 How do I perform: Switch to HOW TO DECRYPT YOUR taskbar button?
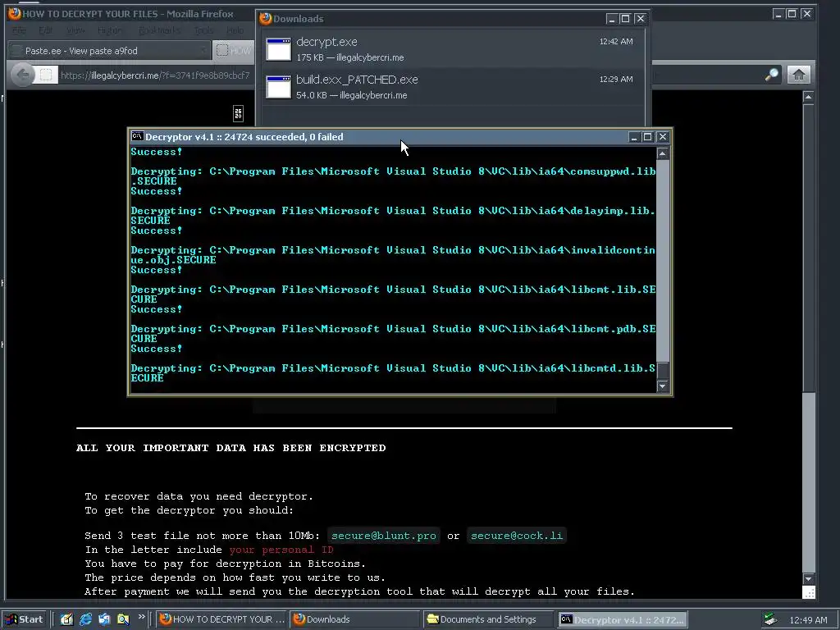point(222,619)
